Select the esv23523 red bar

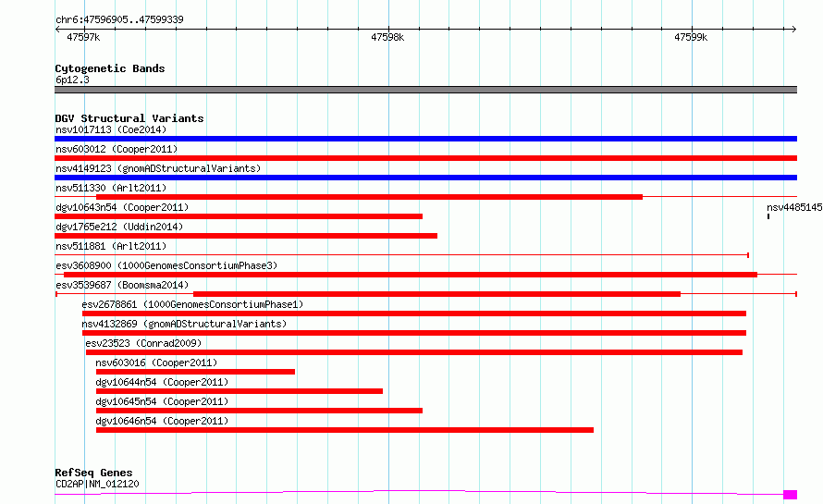pos(414,352)
